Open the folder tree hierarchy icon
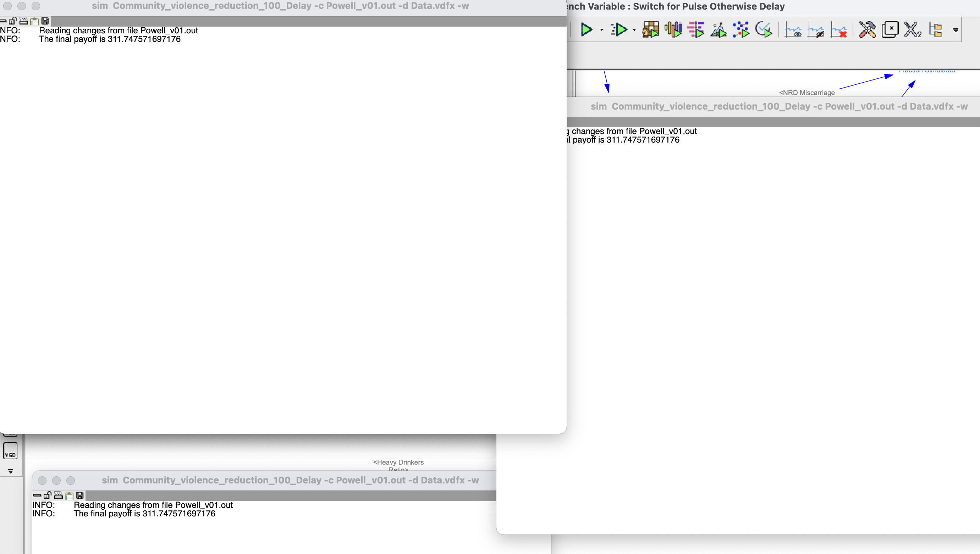 coord(936,30)
